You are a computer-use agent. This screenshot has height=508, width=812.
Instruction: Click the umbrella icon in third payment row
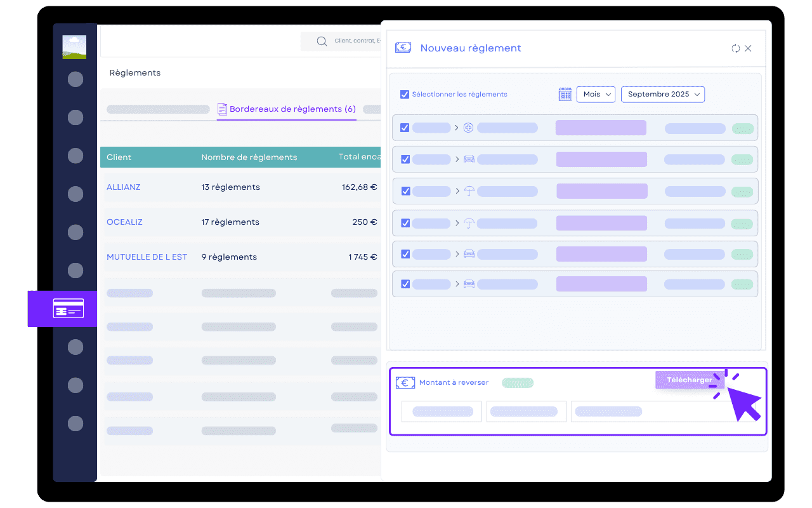tap(469, 191)
